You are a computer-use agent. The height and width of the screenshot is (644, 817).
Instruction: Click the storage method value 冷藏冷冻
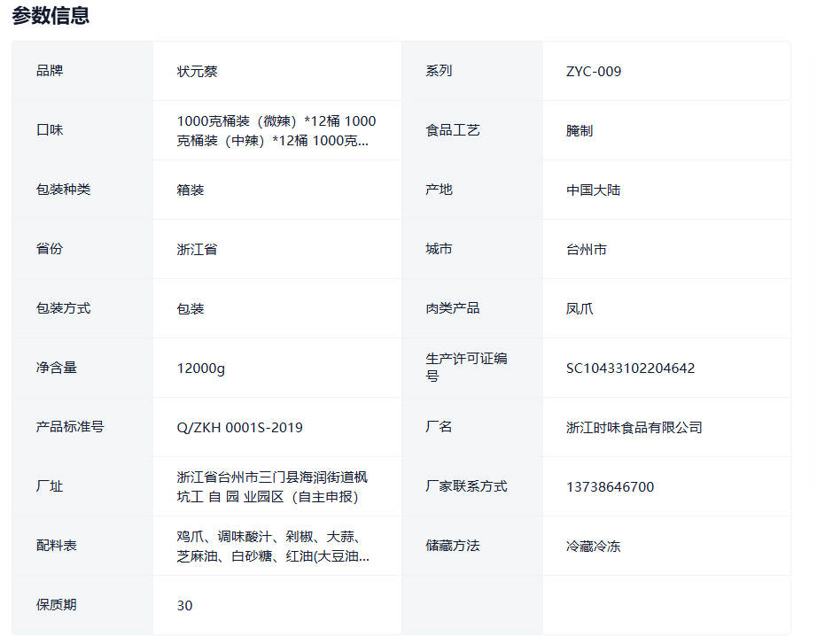pos(593,546)
